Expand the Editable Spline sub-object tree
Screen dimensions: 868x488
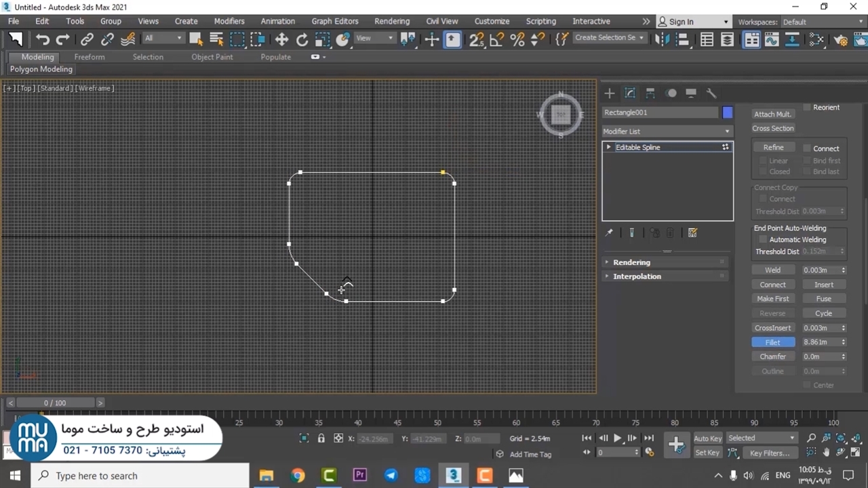point(608,147)
